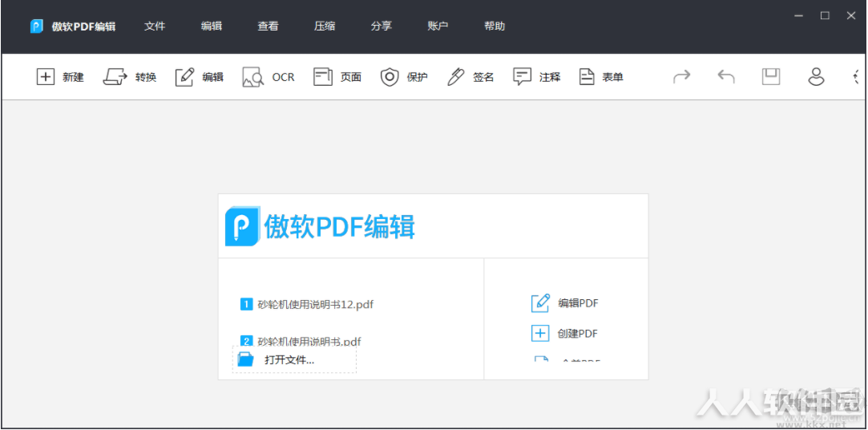This screenshot has height=430, width=868.
Task: Open the 压缩 menu
Action: 325,26
